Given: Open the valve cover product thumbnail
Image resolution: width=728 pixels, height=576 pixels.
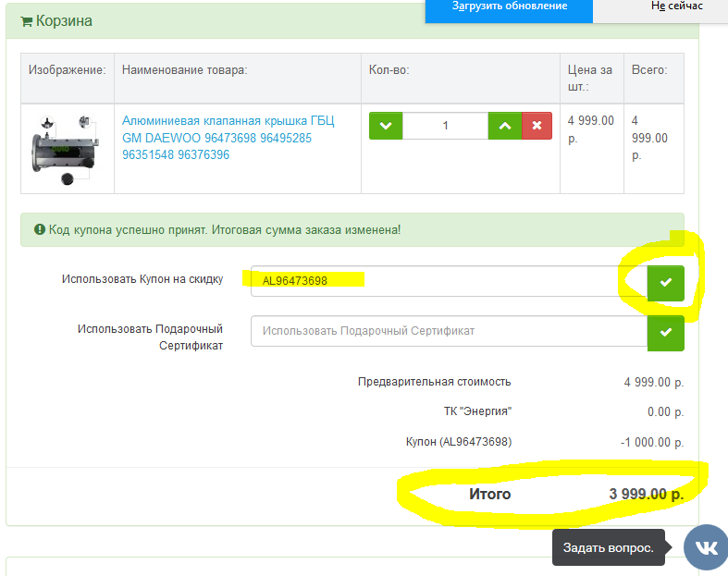Looking at the screenshot, I should click(x=65, y=150).
